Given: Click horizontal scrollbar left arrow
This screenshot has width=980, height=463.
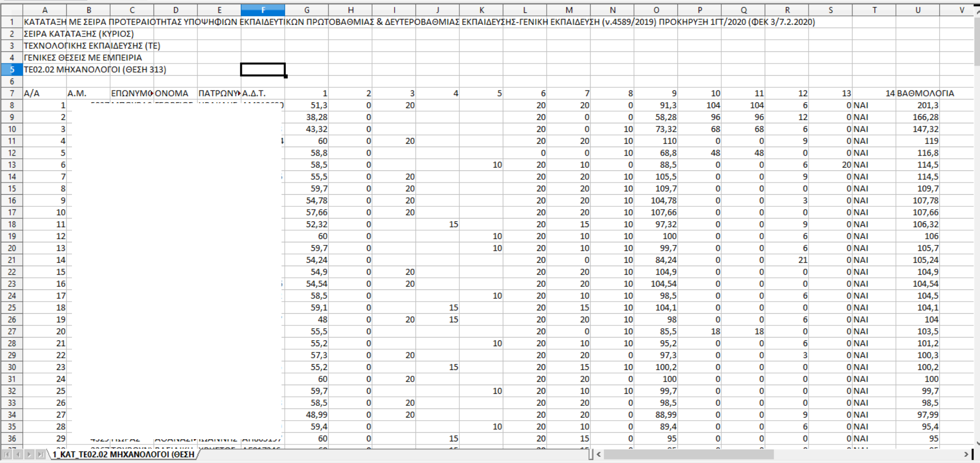Looking at the screenshot, I should 598,454.
